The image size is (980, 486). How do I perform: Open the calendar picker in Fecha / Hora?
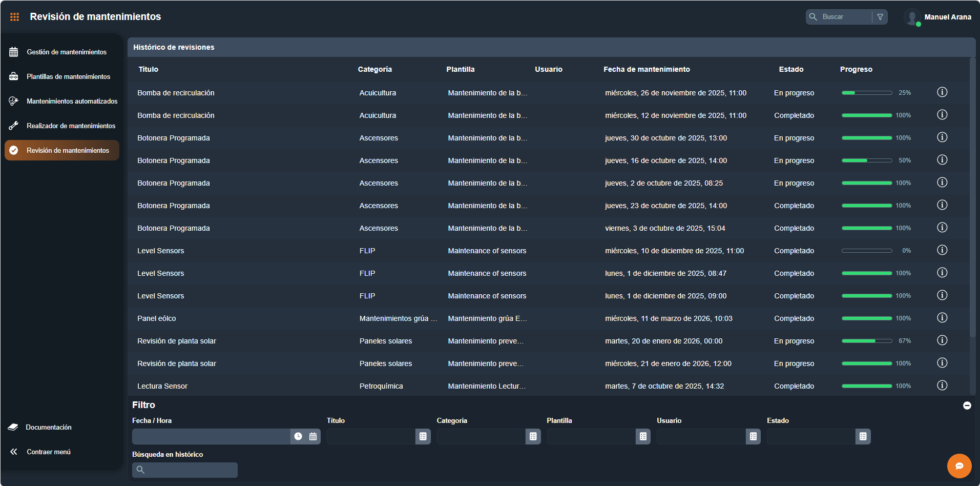[x=313, y=436]
